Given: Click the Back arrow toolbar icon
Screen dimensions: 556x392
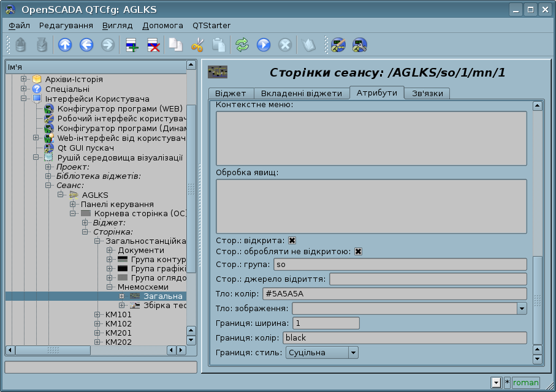Looking at the screenshot, I should click(86, 45).
